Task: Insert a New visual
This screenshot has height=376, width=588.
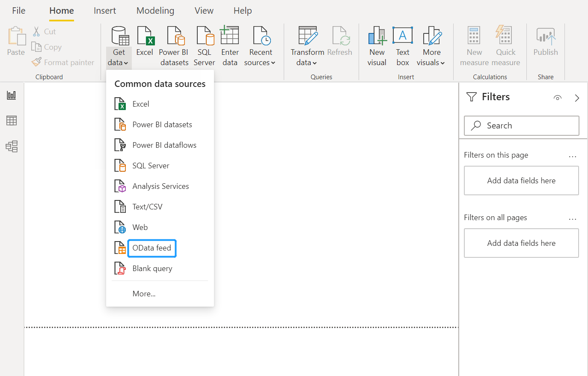Action: point(377,46)
